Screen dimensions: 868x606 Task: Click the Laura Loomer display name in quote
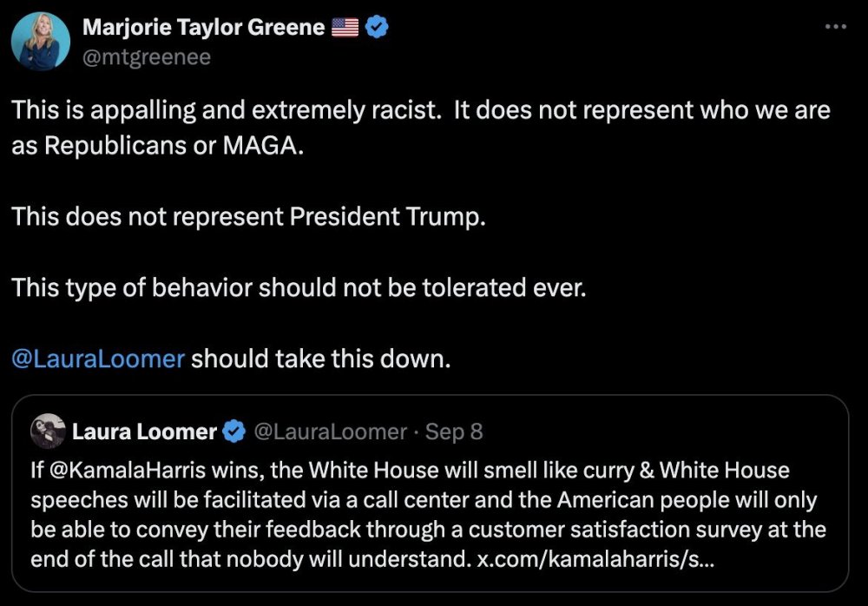coord(144,431)
